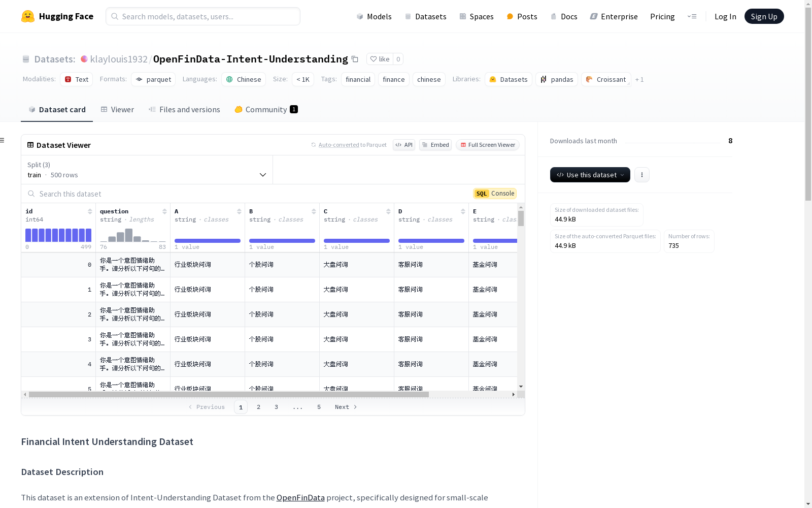Go to page 2 of dataset

(259, 407)
